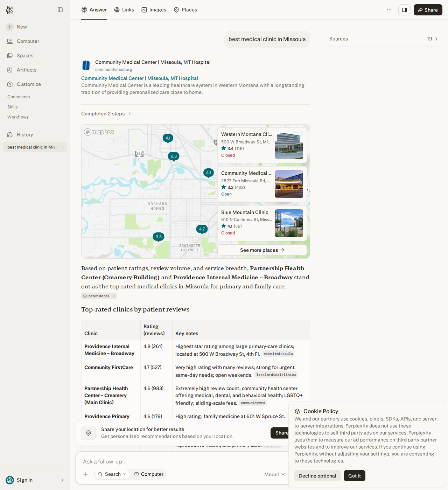448x490 pixels.
Task: Click the plus attach icon in follow-up box
Action: [86, 474]
